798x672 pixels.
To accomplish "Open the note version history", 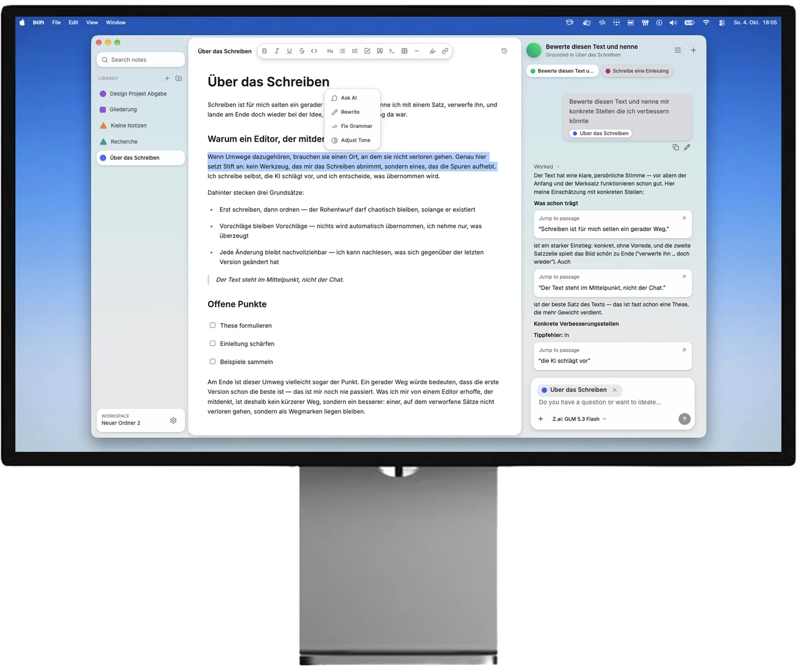I will click(504, 51).
